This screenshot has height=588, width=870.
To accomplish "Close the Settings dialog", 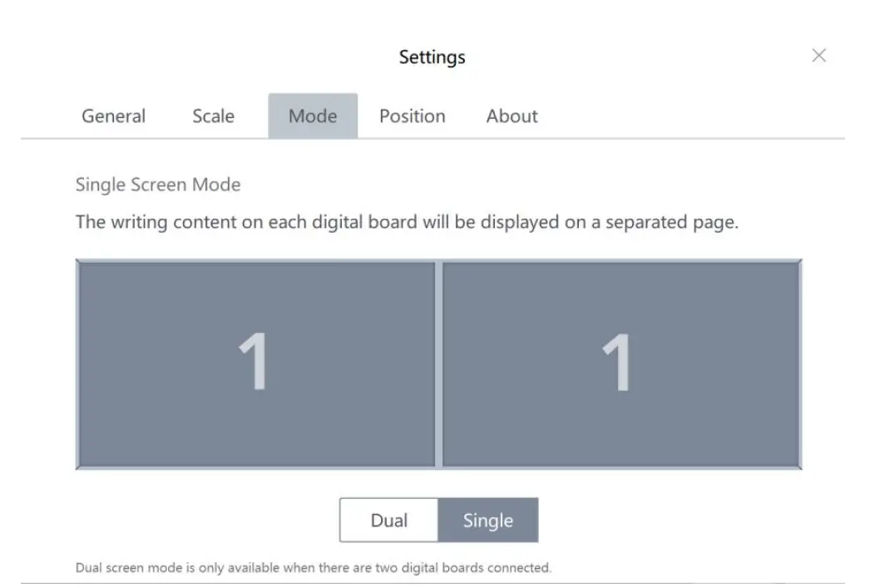I will click(818, 56).
